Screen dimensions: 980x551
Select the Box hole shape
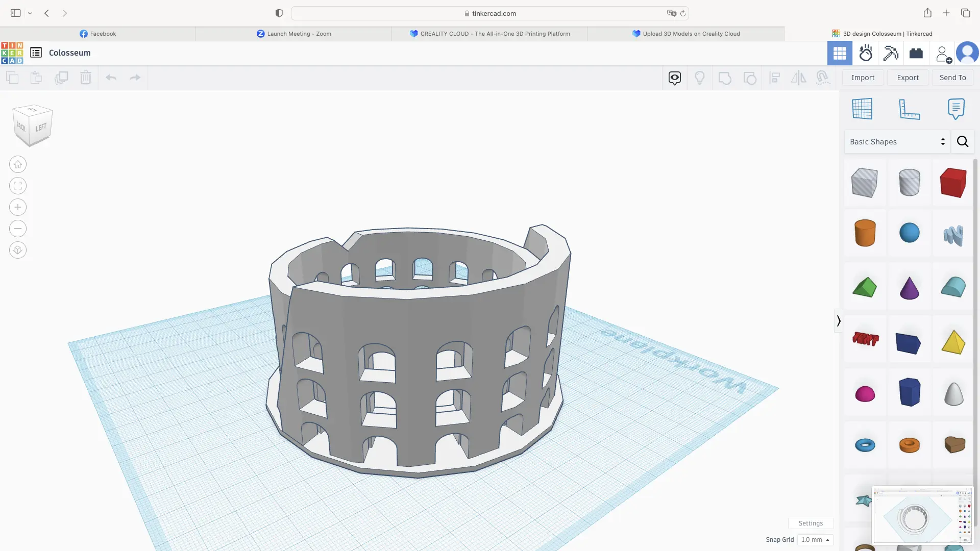coord(865,183)
